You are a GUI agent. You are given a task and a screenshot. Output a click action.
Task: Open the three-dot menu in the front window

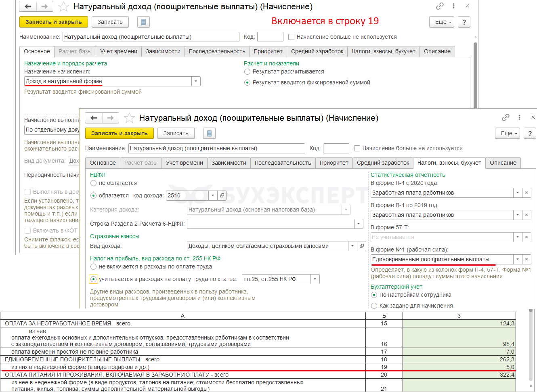click(x=519, y=117)
